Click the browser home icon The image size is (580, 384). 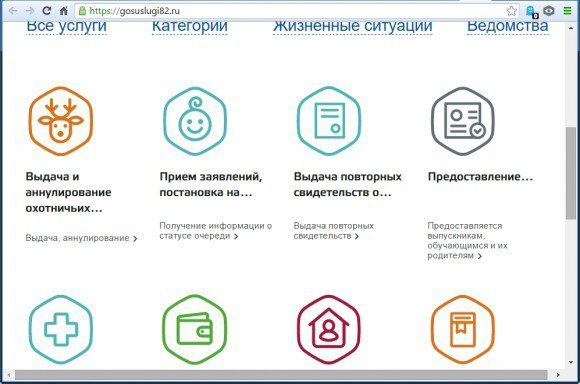tap(64, 11)
